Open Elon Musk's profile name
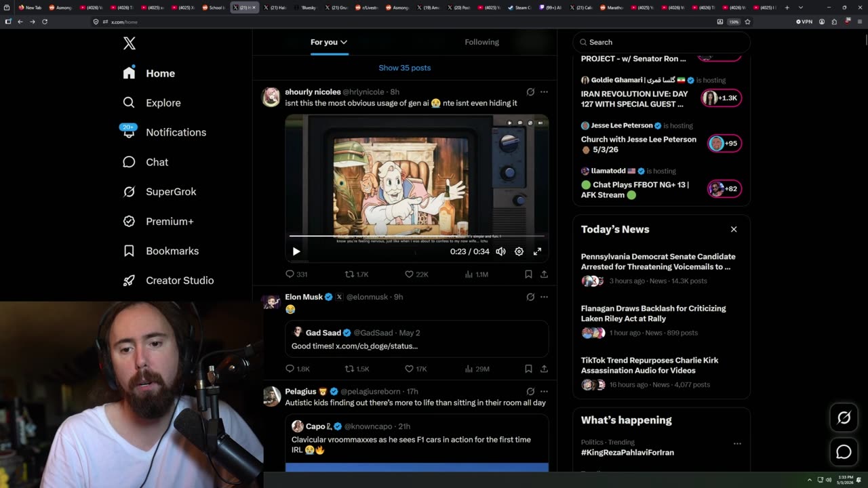This screenshot has height=488, width=868. (304, 297)
